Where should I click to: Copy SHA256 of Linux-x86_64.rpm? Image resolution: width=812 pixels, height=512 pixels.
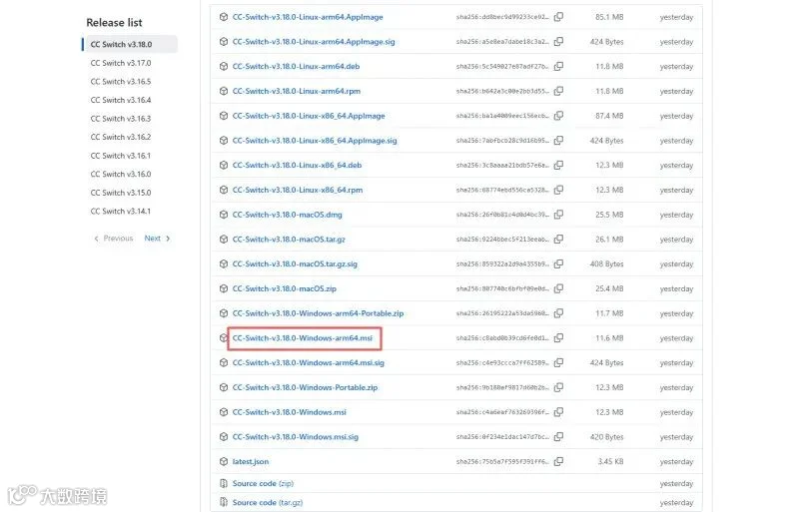[x=558, y=190]
